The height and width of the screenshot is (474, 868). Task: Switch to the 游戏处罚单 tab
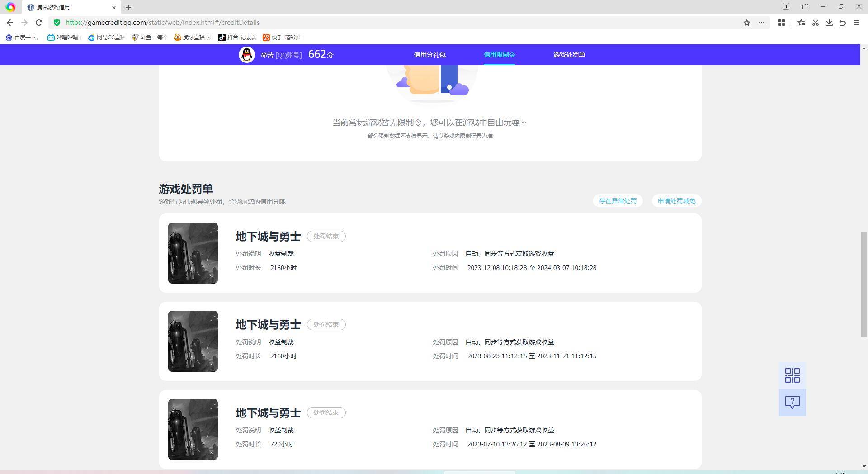(569, 55)
